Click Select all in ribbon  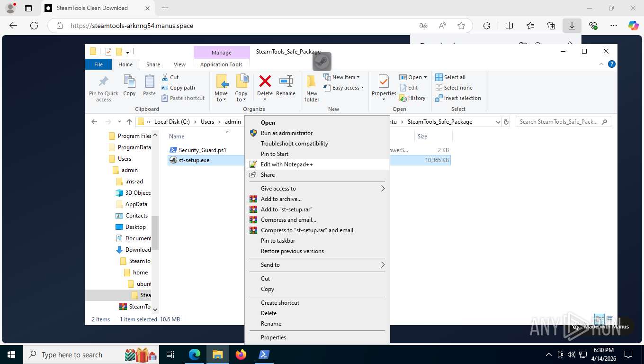click(x=450, y=77)
